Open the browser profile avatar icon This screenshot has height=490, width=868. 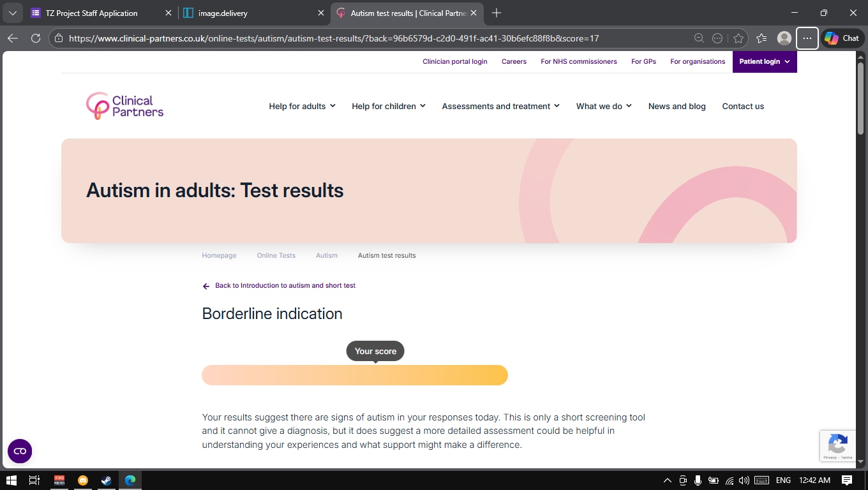pyautogui.click(x=784, y=38)
